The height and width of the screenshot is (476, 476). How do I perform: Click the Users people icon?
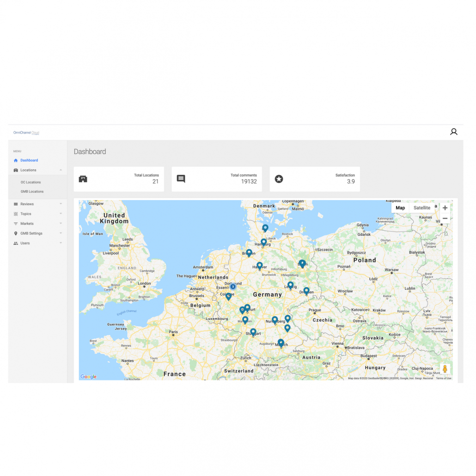click(x=16, y=243)
